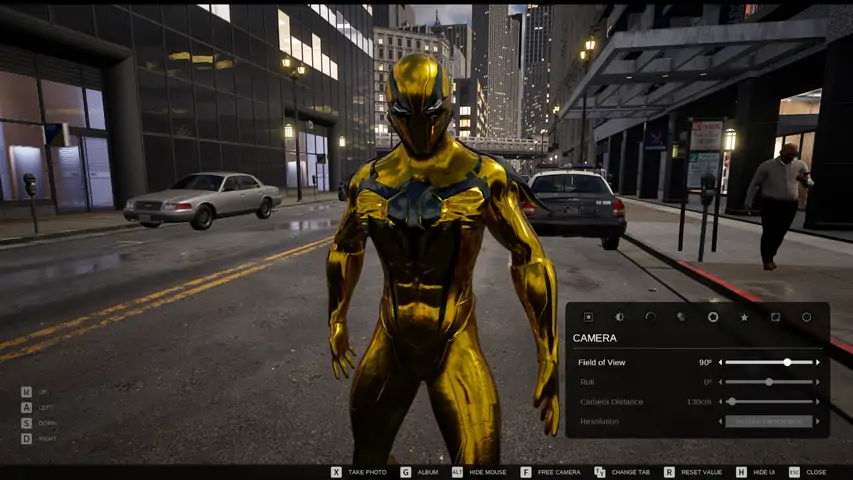The image size is (853, 480).
Task: Increase Camera Distance with right arrow
Action: pos(818,402)
